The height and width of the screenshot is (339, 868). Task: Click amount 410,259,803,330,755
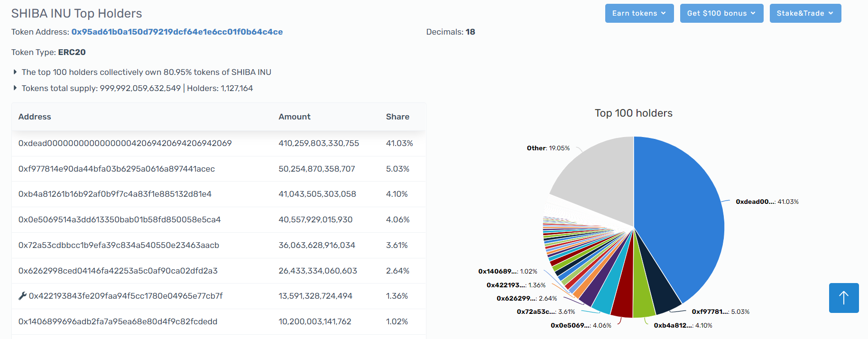(x=319, y=143)
